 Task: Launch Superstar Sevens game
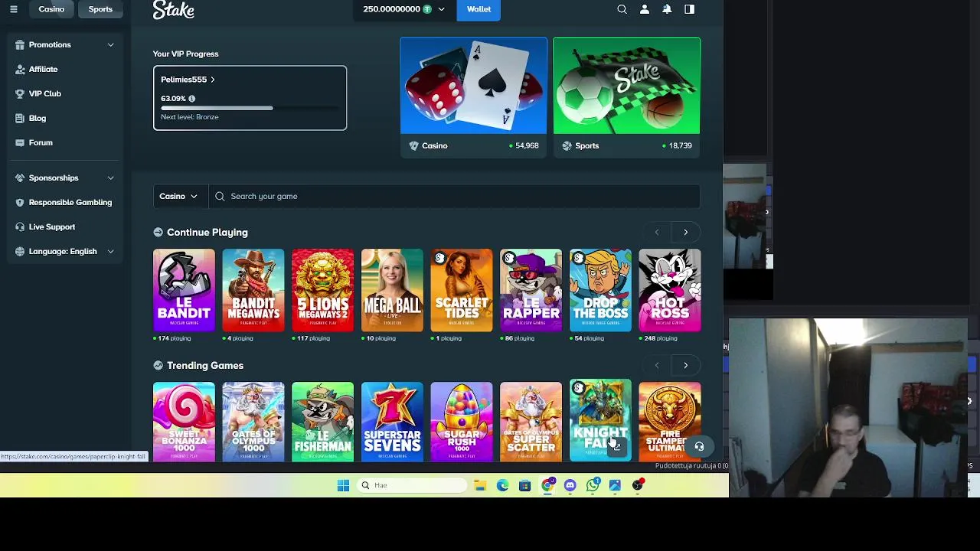392,421
